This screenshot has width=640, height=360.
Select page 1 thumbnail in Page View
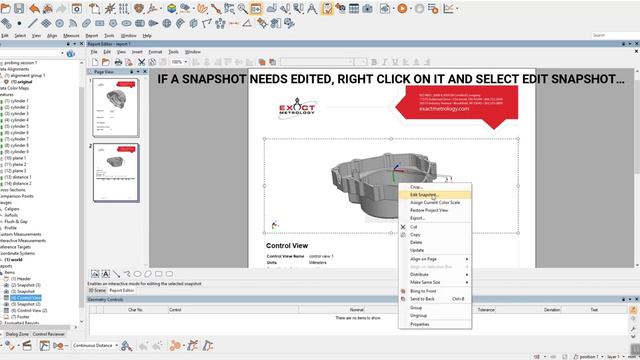click(x=116, y=107)
